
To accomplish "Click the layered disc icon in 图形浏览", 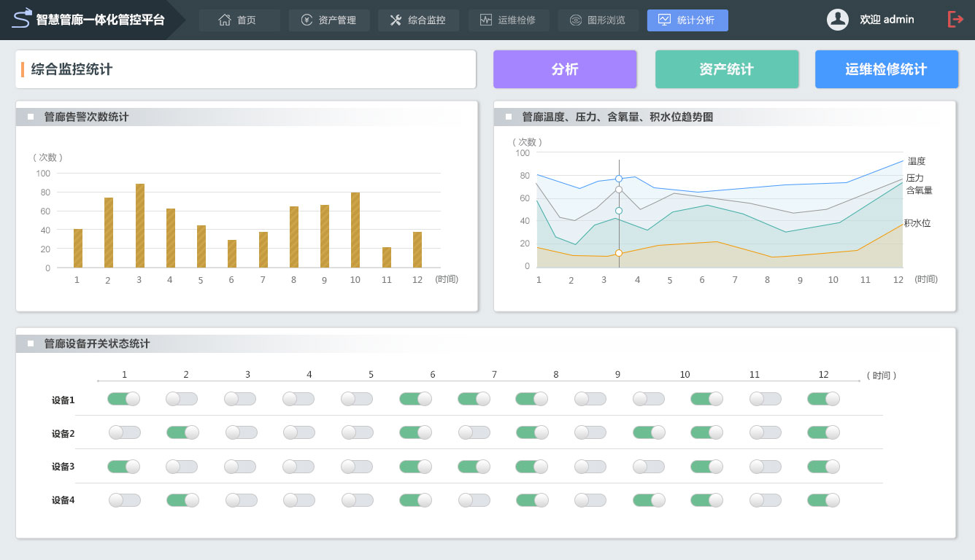I will coord(576,20).
